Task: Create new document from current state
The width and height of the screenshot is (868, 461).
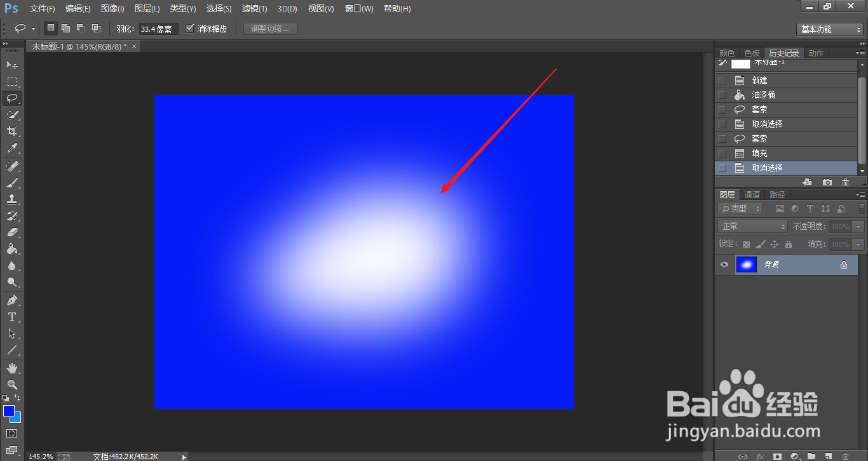Action: pos(807,182)
